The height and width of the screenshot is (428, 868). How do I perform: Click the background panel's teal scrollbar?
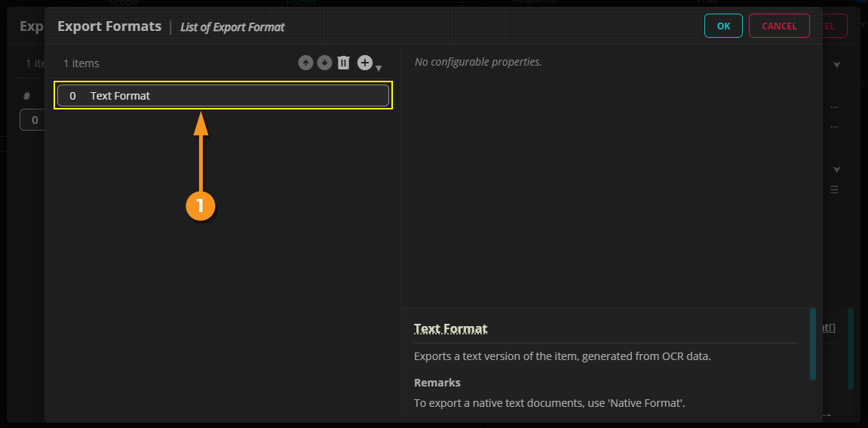pos(851,347)
